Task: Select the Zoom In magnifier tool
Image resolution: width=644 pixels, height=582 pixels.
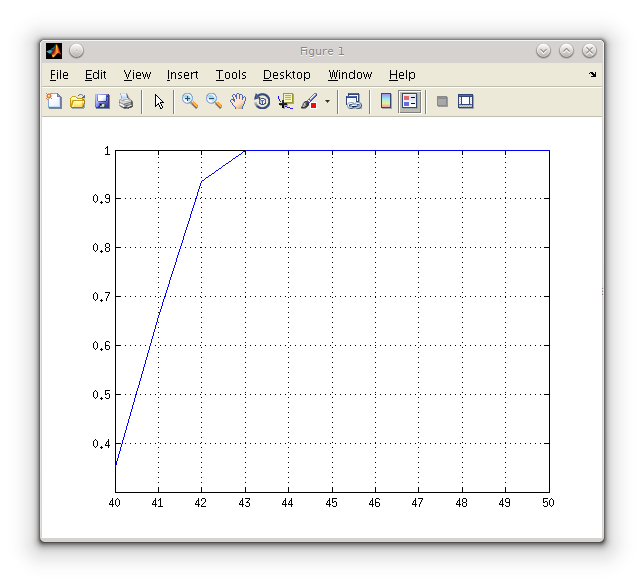Action: [x=190, y=101]
